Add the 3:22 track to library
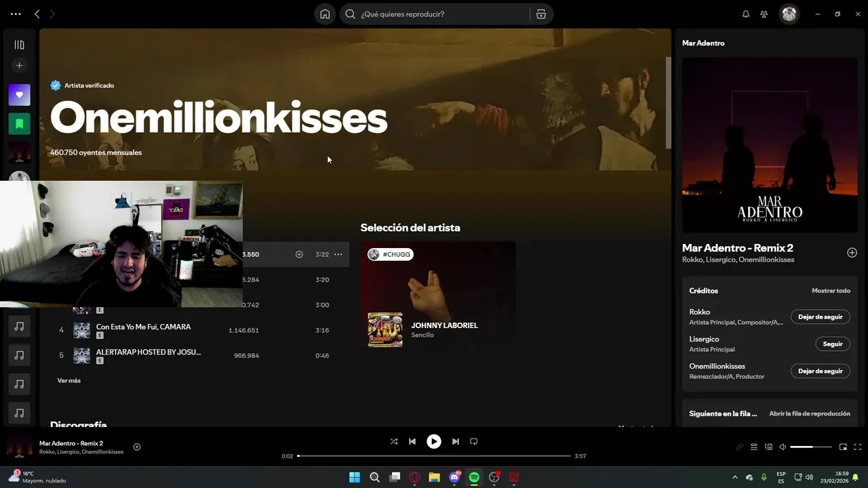 pos(299,254)
